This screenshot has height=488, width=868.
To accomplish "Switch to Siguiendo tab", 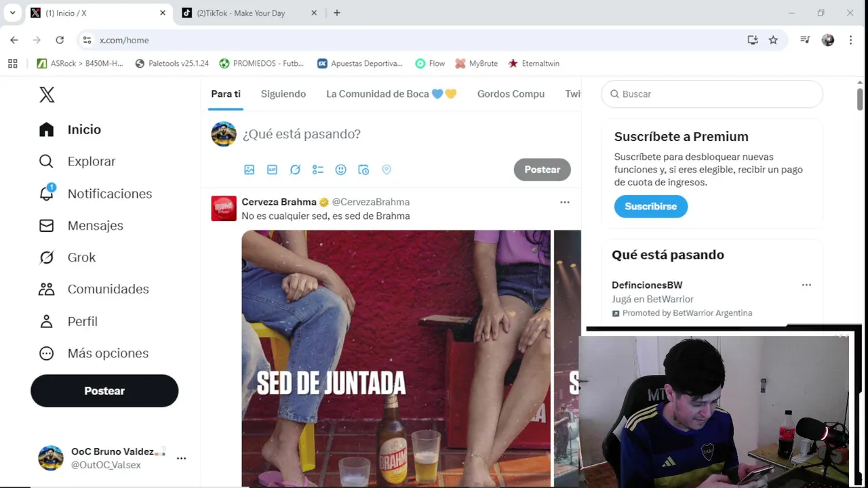I will click(283, 94).
